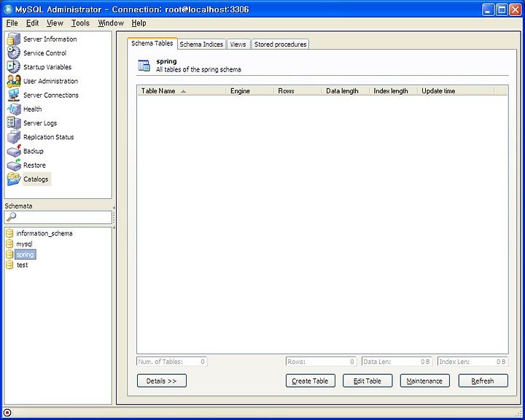Open the Window menu

point(111,23)
